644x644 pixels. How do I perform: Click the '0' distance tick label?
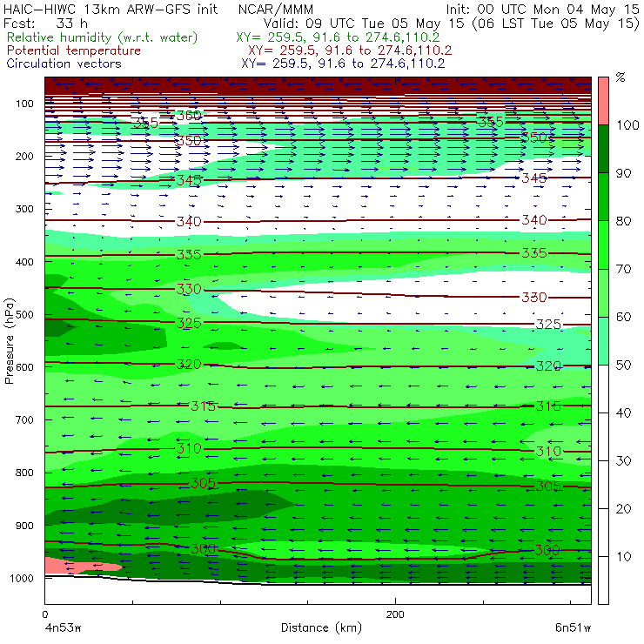pyautogui.click(x=45, y=614)
